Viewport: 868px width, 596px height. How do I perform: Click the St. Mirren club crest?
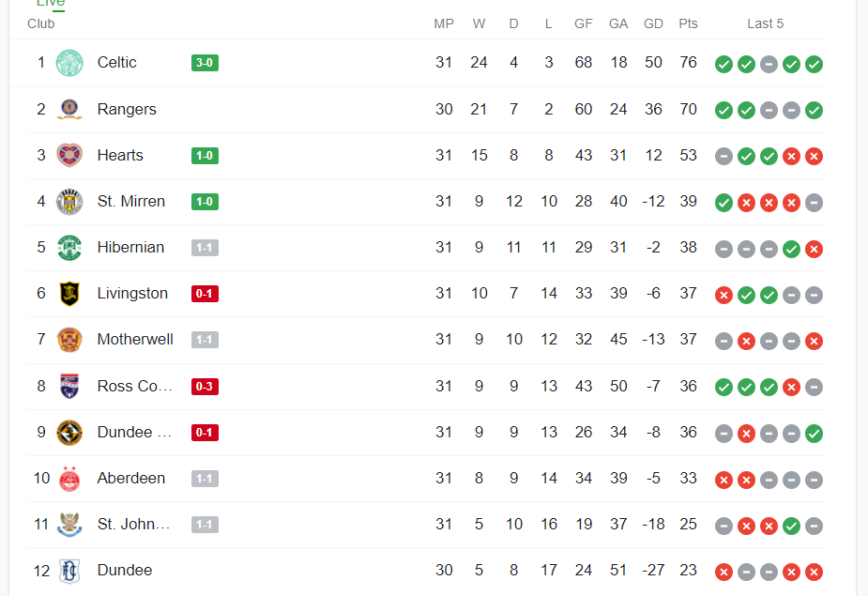tap(69, 202)
